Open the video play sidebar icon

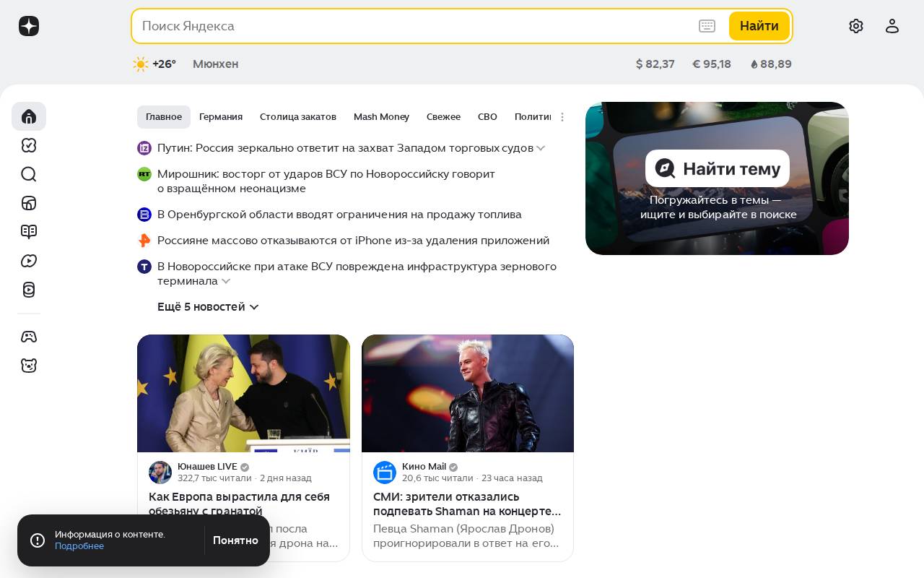pos(29,261)
